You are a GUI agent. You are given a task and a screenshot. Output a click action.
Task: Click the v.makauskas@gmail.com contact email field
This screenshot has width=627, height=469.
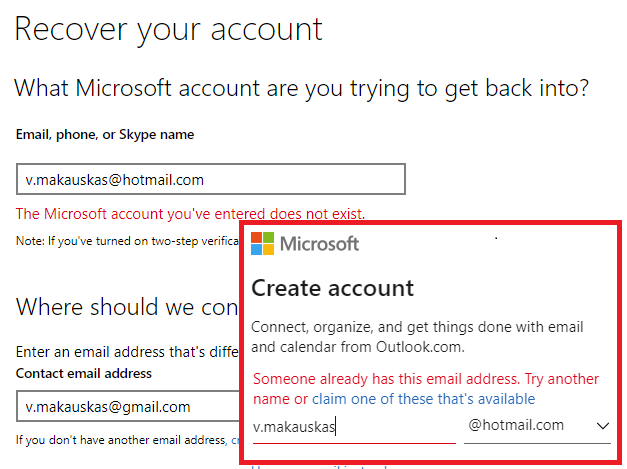[125, 407]
